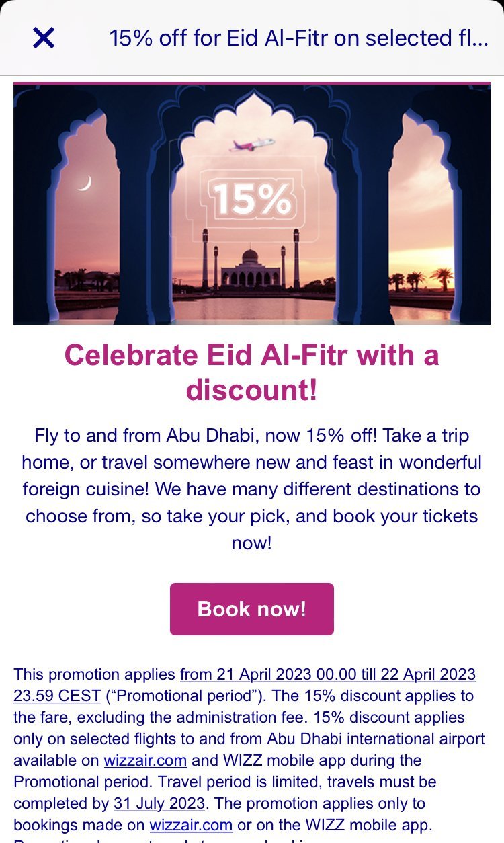This screenshot has width=504, height=843.
Task: Tap the mosque dome in the banner image
Action: pyautogui.click(x=250, y=257)
